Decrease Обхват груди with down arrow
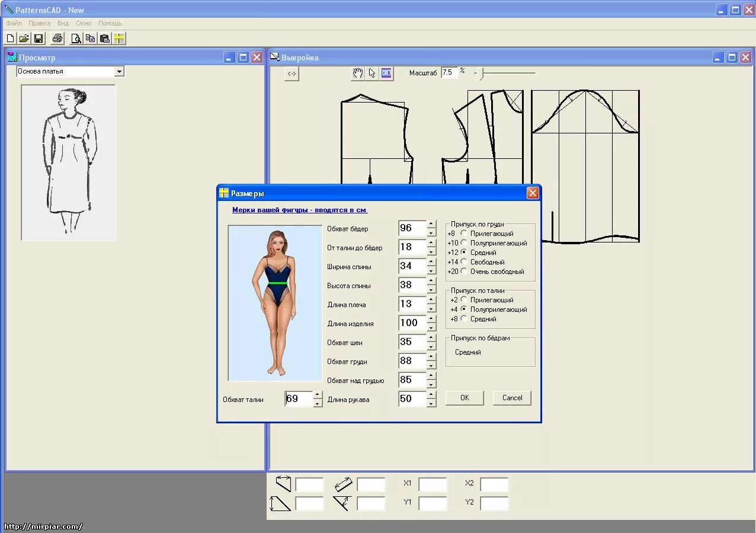This screenshot has height=533, width=756. pos(431,365)
